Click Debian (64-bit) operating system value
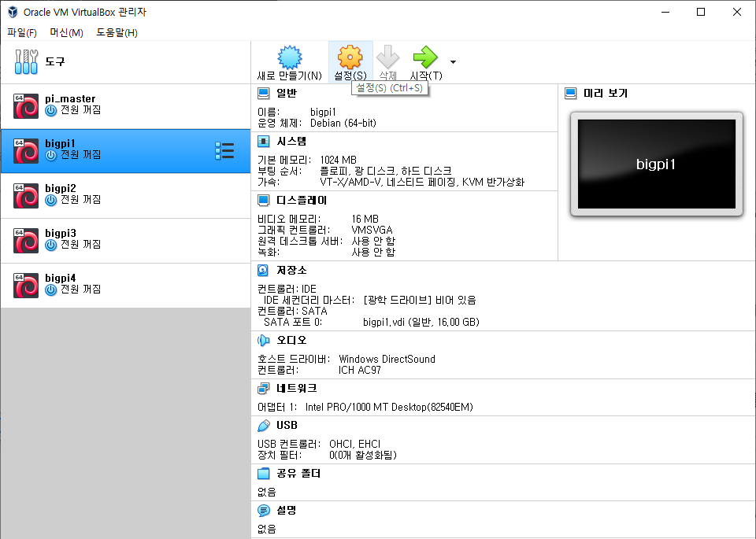Screen dimensions: 756x539 [x=343, y=123]
